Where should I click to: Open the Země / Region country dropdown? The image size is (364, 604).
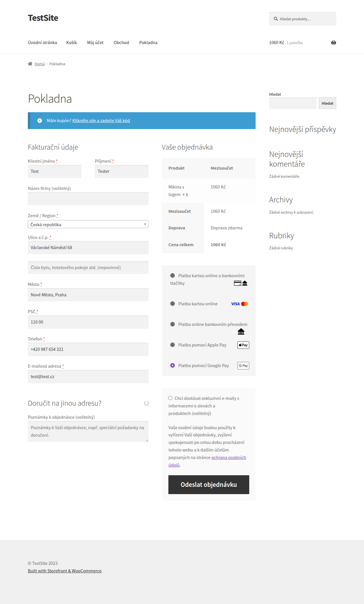click(88, 224)
